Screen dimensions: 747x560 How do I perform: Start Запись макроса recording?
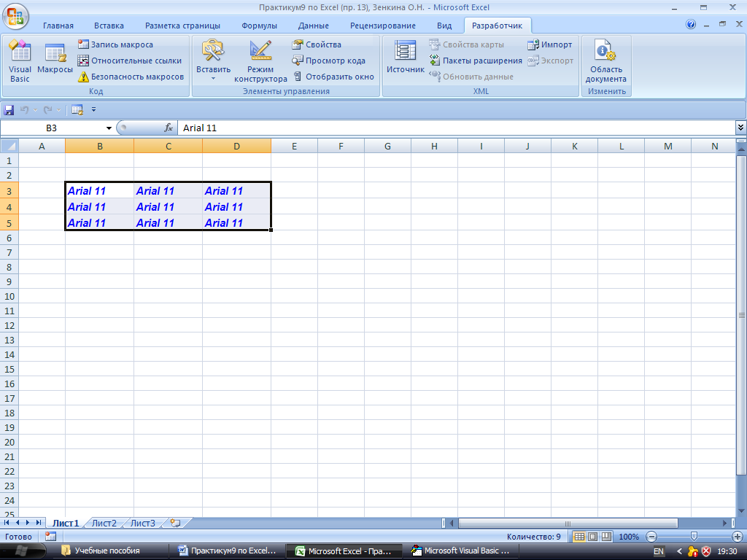(x=116, y=44)
